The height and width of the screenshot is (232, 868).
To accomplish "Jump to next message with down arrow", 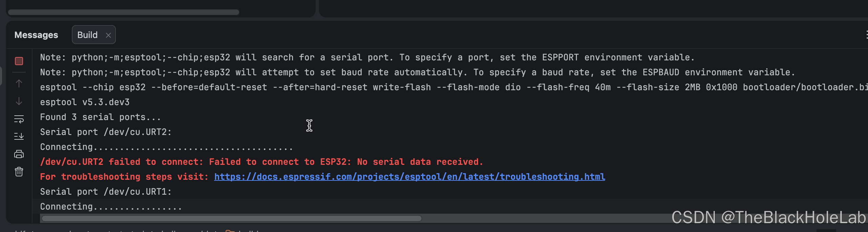I will [19, 101].
